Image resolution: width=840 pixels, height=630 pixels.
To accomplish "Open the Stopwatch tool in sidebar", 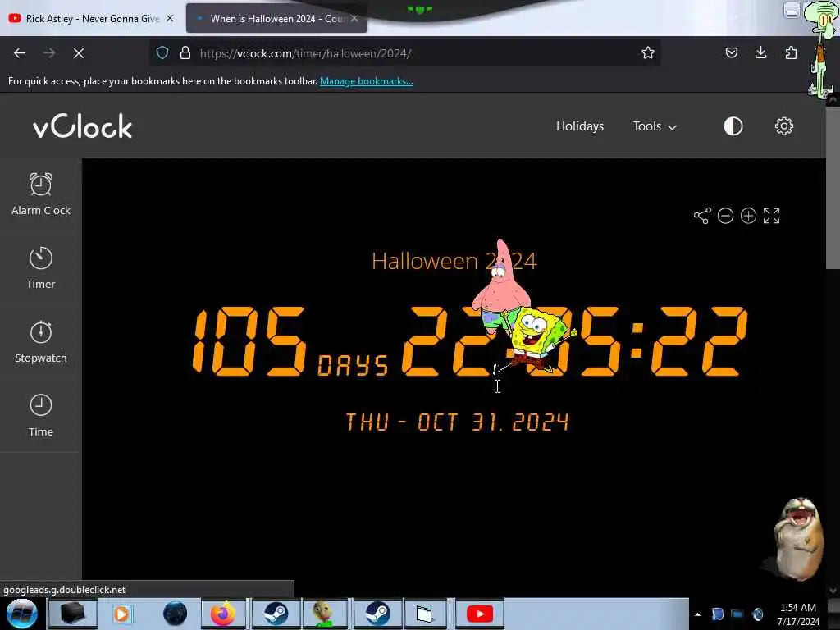I will point(41,342).
